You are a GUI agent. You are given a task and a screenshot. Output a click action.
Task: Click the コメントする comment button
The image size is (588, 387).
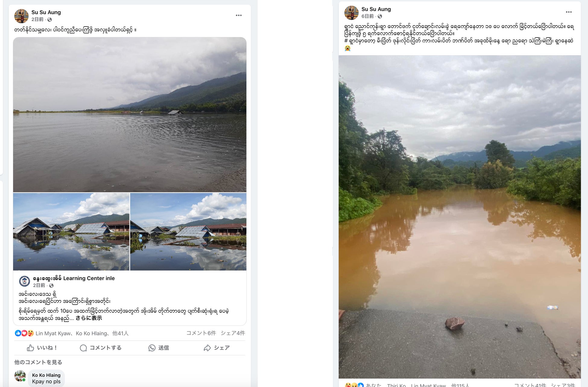[101, 348]
